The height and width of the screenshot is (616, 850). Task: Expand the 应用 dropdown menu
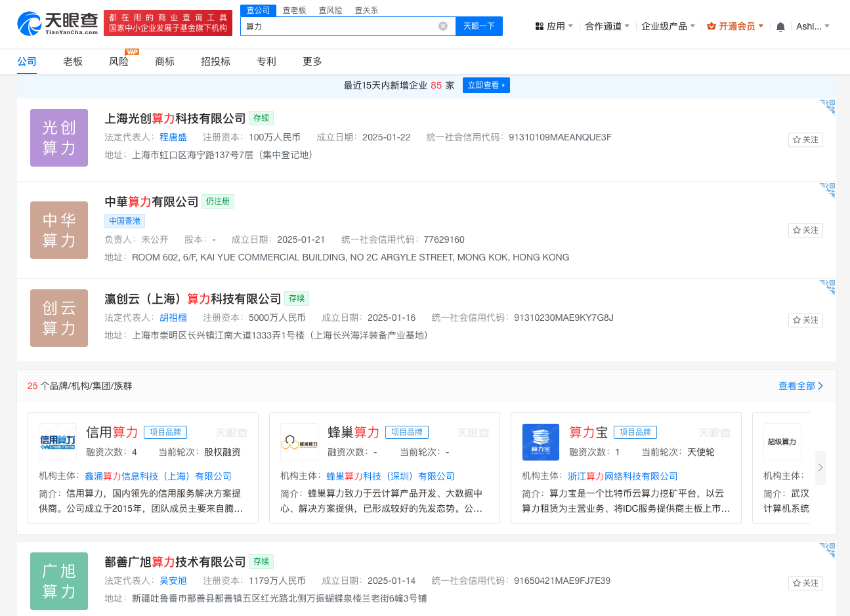click(554, 26)
